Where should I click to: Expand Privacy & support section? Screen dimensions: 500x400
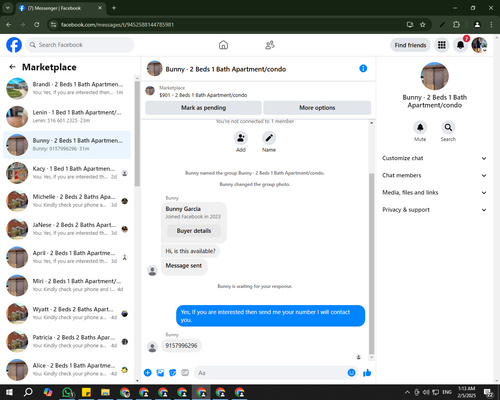(x=434, y=210)
